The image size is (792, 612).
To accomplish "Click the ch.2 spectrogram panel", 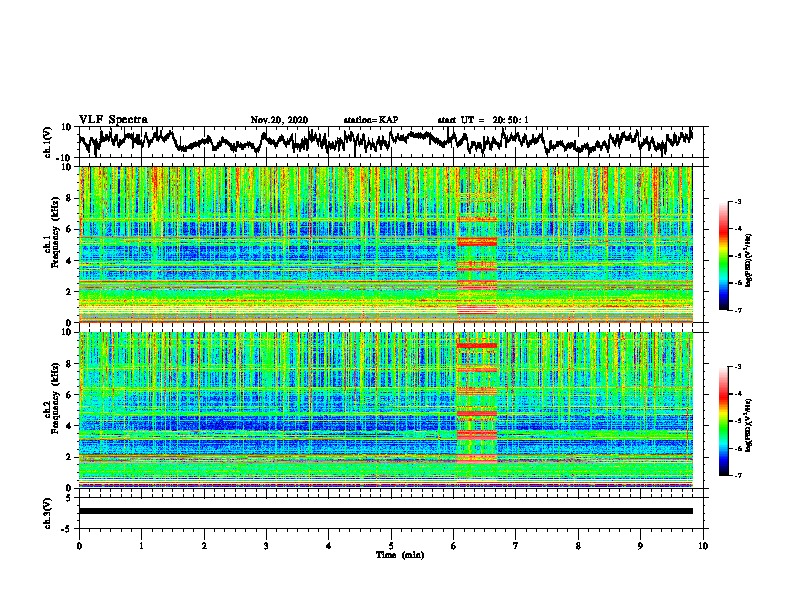I will [x=386, y=410].
